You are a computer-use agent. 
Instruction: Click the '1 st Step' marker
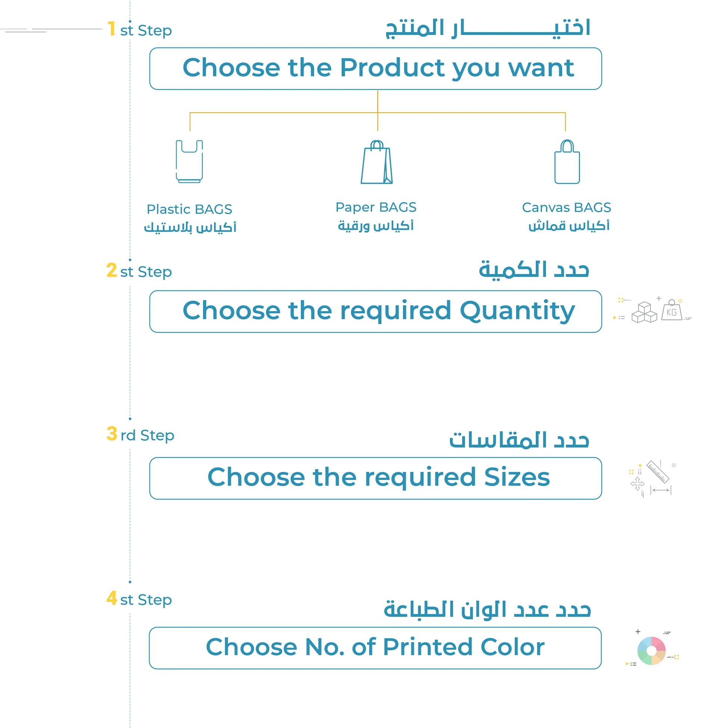point(139,30)
